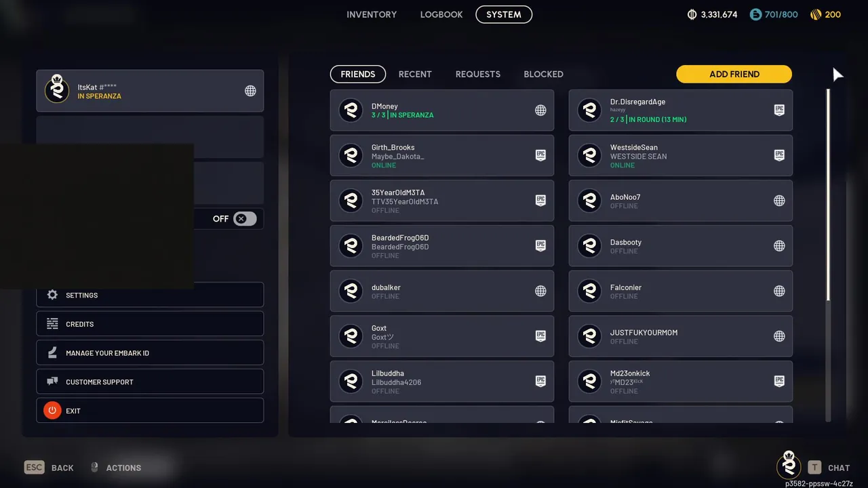Image resolution: width=868 pixels, height=488 pixels.
Task: Switch to the Blocked tab
Action: pos(543,74)
